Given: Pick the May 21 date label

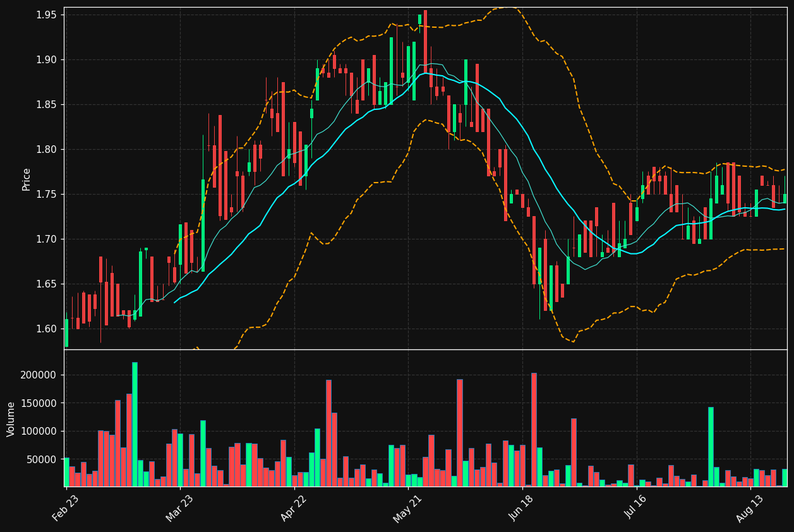Looking at the screenshot, I should click(x=407, y=508).
